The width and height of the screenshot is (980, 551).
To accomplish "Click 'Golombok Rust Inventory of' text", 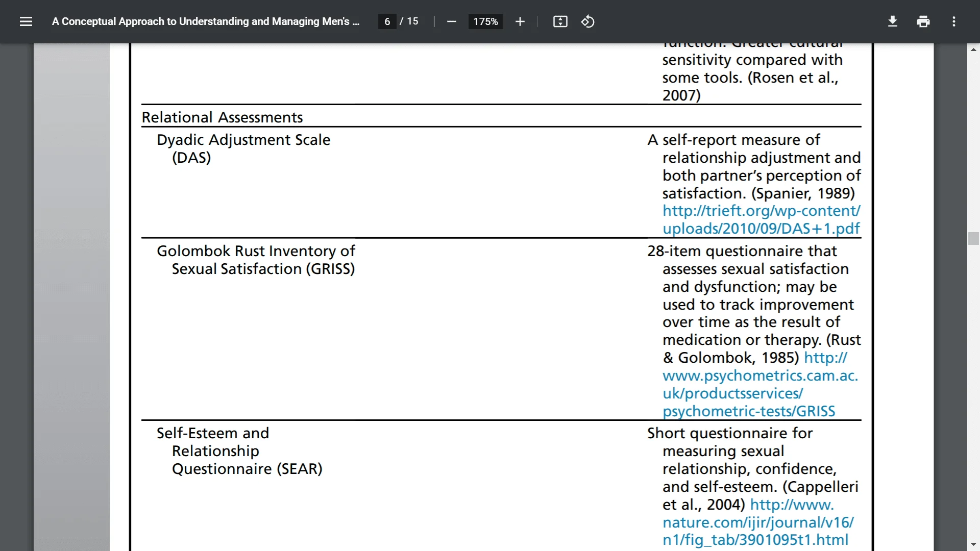I will pyautogui.click(x=256, y=251).
